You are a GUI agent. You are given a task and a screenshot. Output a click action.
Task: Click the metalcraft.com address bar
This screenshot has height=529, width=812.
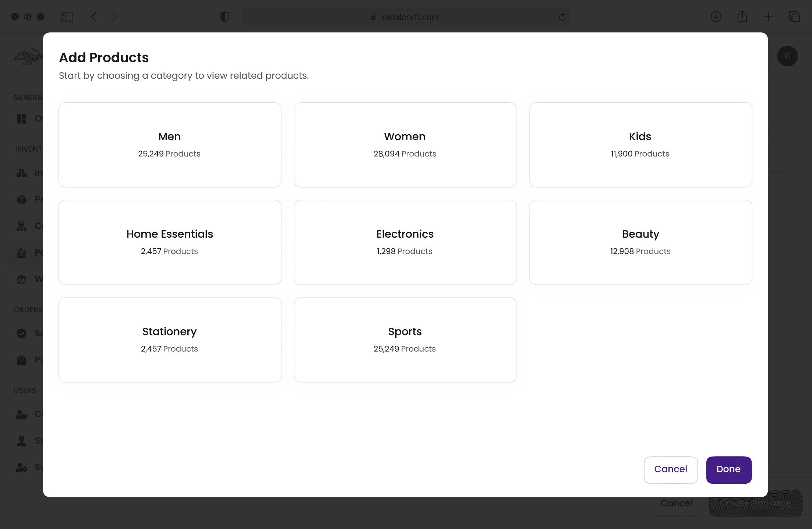pos(405,17)
